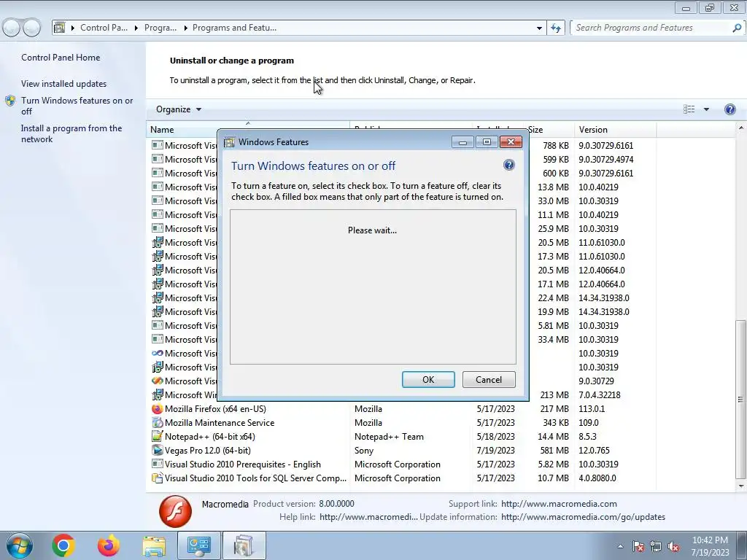747x560 pixels.
Task: Click the Firefox icon in the program list
Action: 158,409
